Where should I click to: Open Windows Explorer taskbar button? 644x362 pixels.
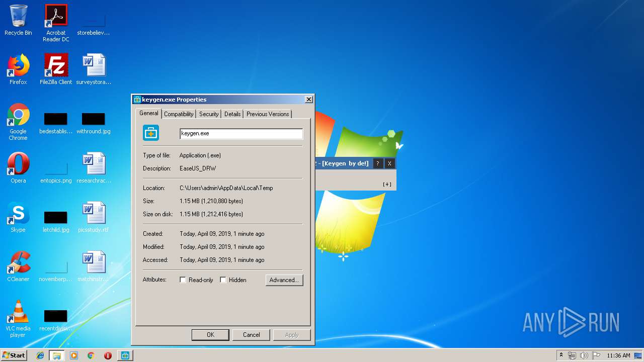pos(57,355)
